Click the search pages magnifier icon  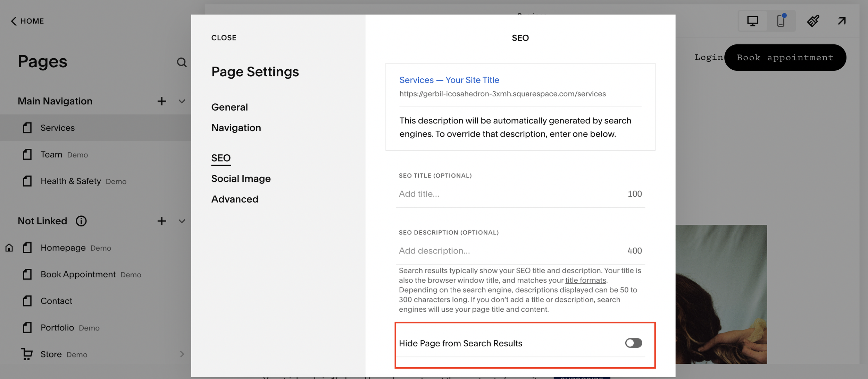pos(182,62)
